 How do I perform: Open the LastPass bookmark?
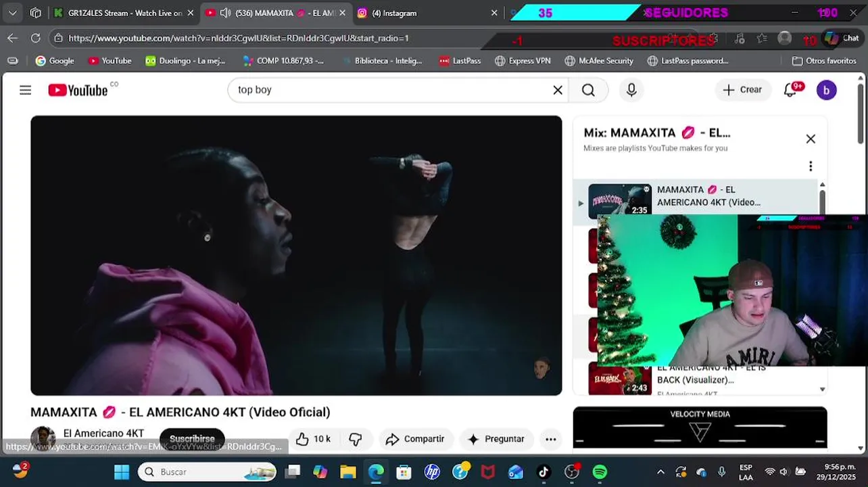460,61
